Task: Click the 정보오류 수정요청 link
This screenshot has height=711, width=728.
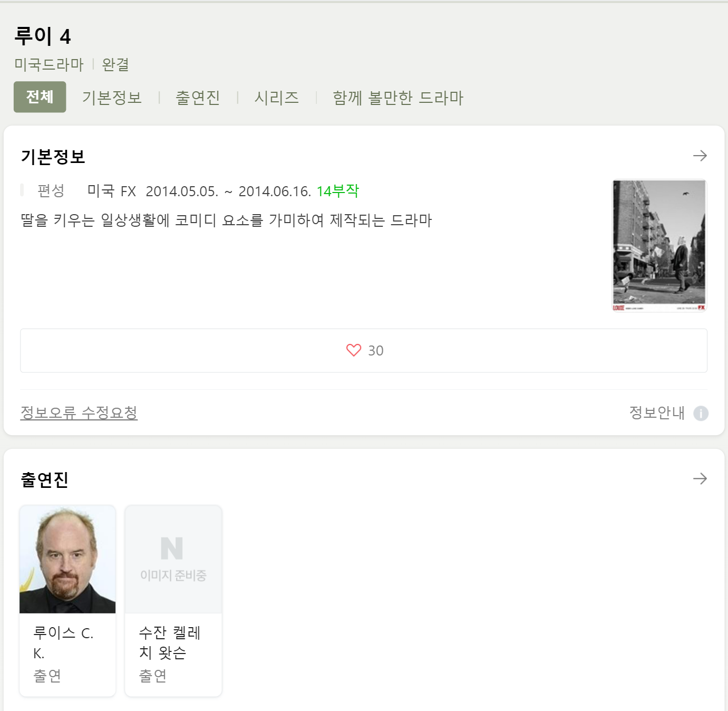Action: pos(79,412)
